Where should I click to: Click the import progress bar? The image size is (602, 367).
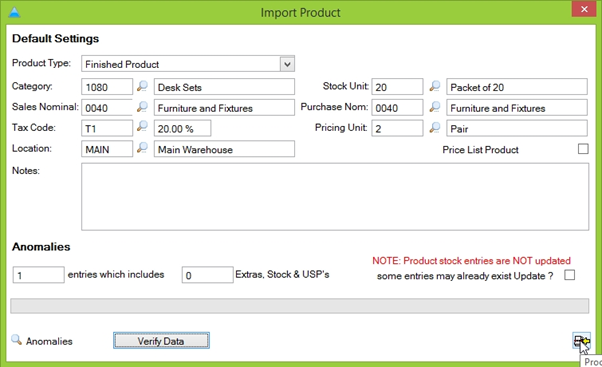299,306
